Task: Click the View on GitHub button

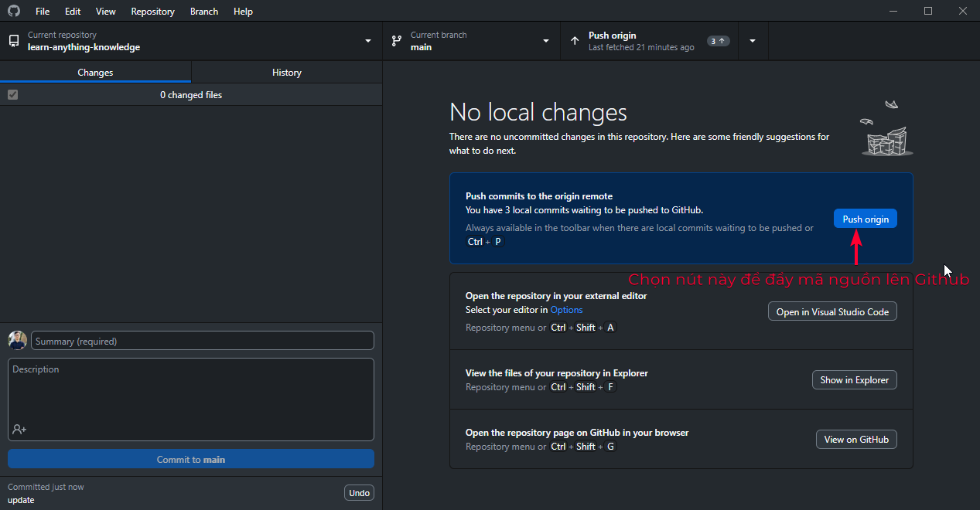Action: pos(856,439)
